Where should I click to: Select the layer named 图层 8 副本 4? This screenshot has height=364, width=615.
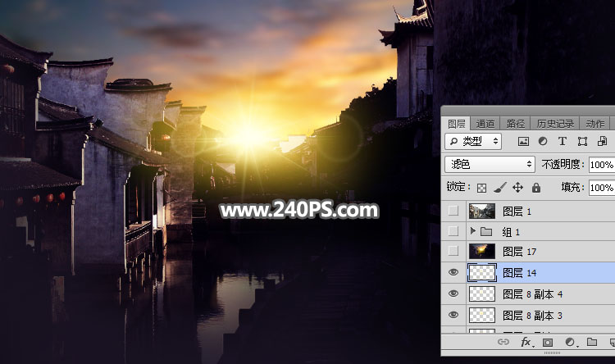(x=533, y=294)
